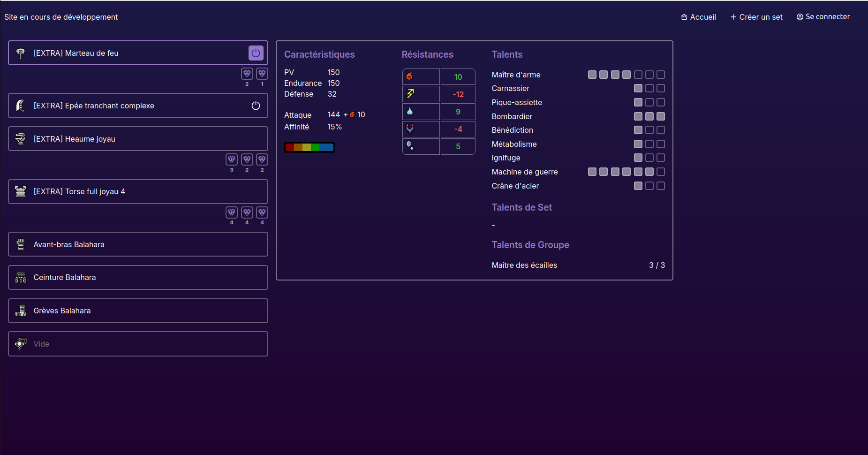Open the level 2 jewel slot on Marteau de feu
This screenshot has width=868, height=455.
[x=247, y=74]
